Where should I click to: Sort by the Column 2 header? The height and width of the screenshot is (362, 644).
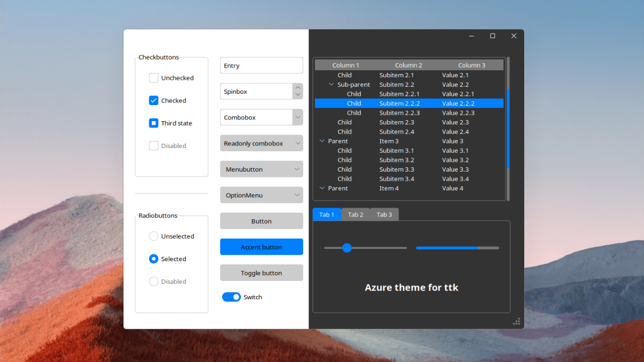click(x=409, y=65)
